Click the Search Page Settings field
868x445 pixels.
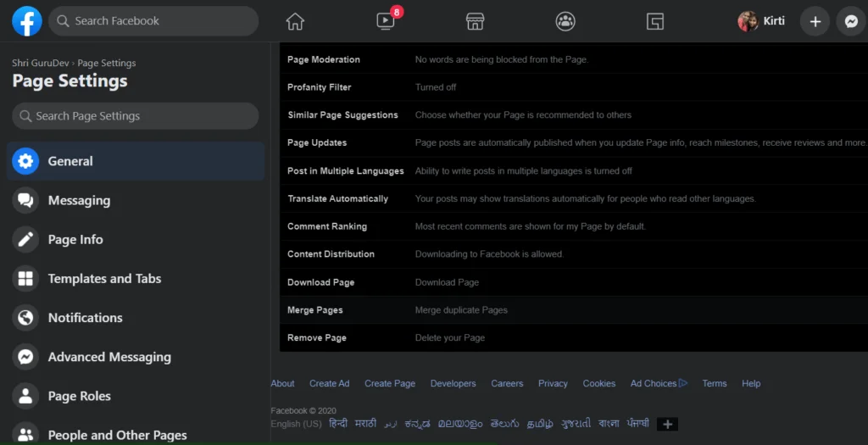pyautogui.click(x=136, y=116)
